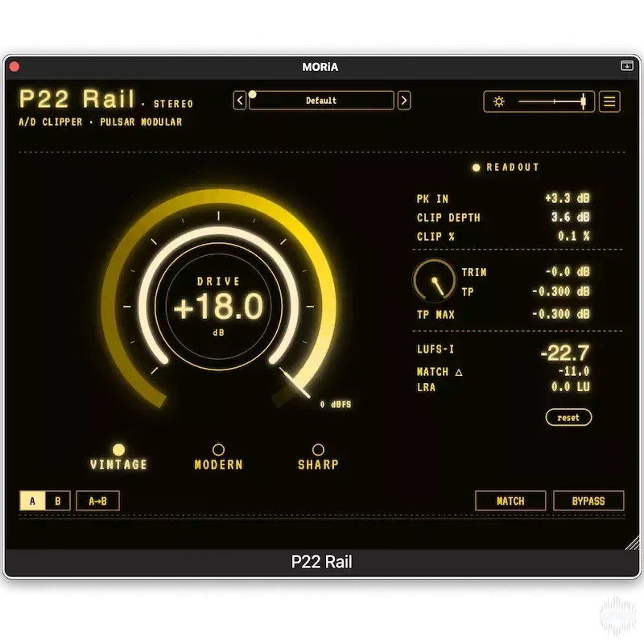Click the large DRIVE dial
The image size is (644, 644).
click(218, 306)
